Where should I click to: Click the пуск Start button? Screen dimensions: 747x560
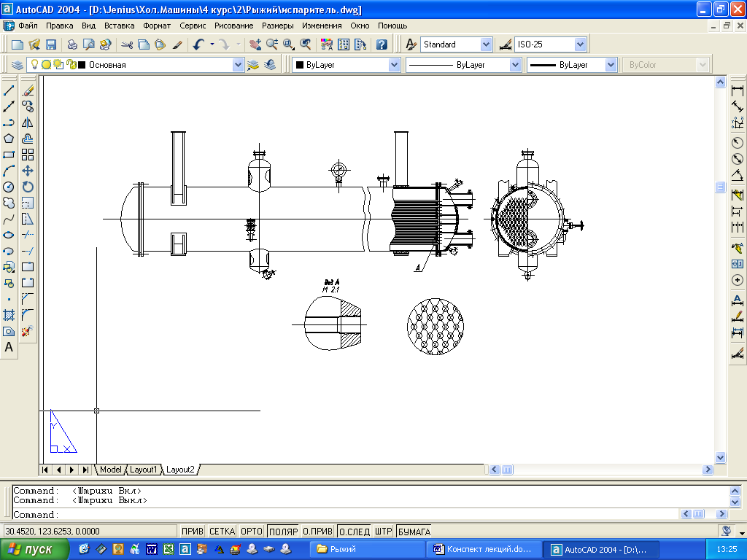35,549
